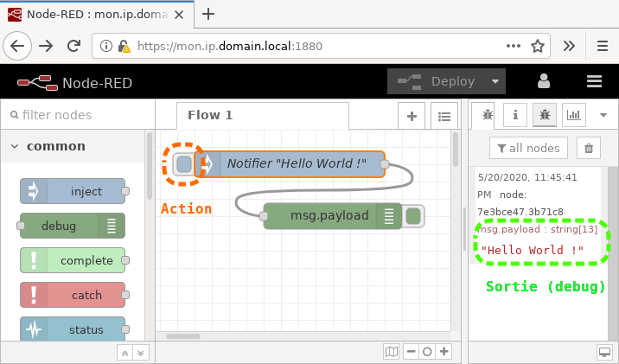Open the Node-RED main menu
619x364 pixels.
coord(594,81)
